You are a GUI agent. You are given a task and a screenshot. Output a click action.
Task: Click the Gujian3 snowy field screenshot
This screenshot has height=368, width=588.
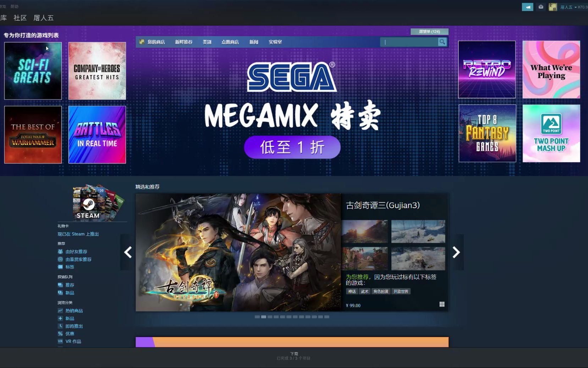pos(418,231)
